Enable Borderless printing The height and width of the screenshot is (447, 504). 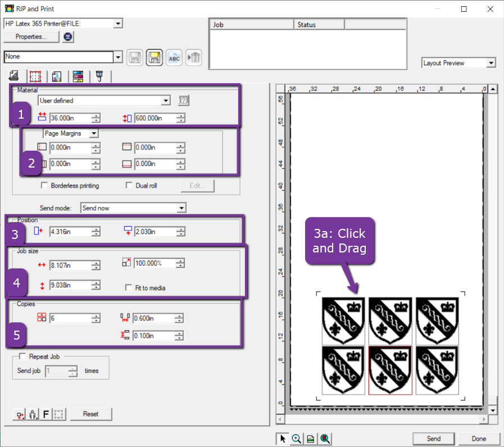tap(44, 186)
